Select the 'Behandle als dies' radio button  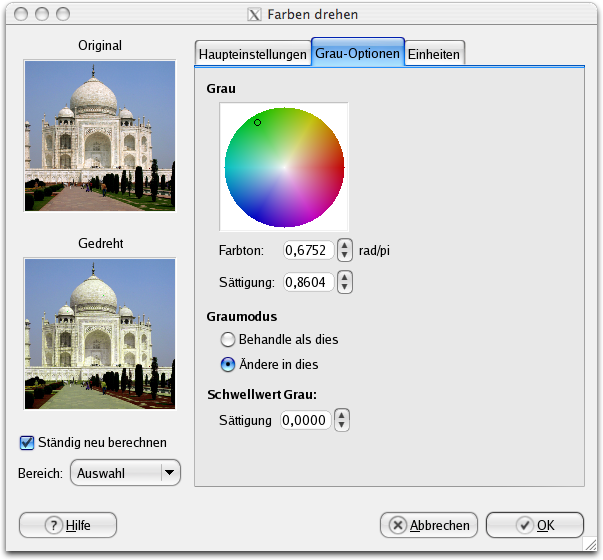tap(227, 340)
